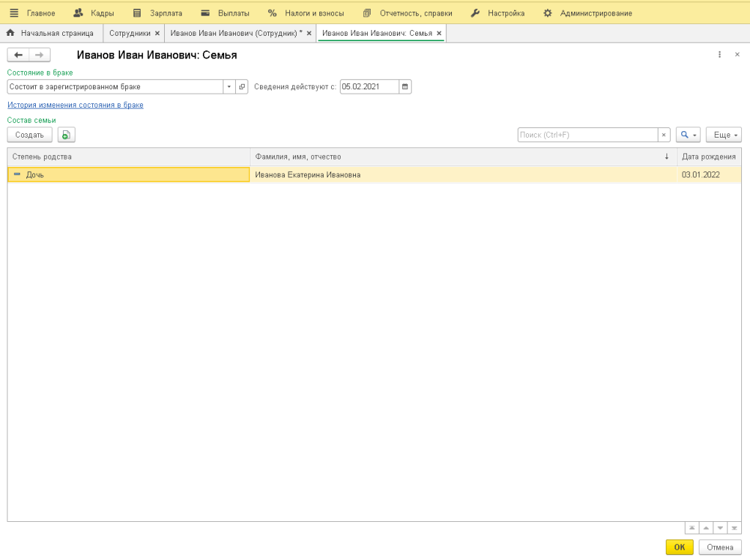Image resolution: width=750 pixels, height=560 pixels.
Task: Click the copy family member icon
Action: coord(67,135)
